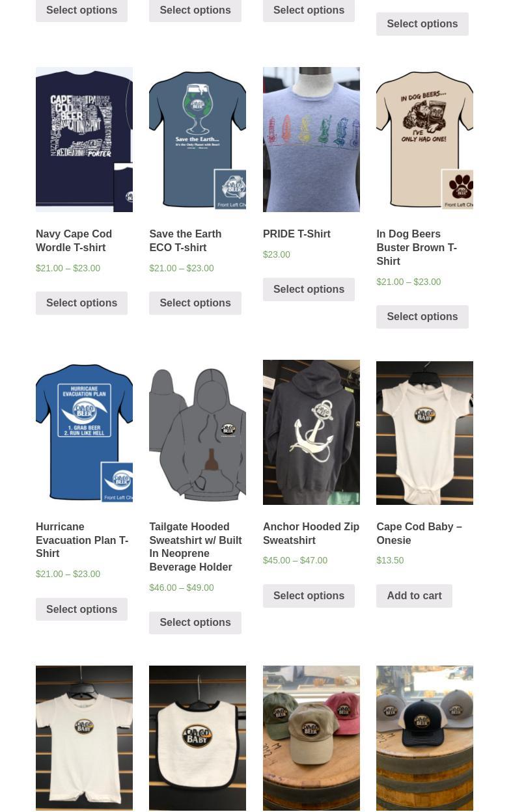Select options for the PRIDE T-Shirt
Screen dimensions: 511x812
309,290
